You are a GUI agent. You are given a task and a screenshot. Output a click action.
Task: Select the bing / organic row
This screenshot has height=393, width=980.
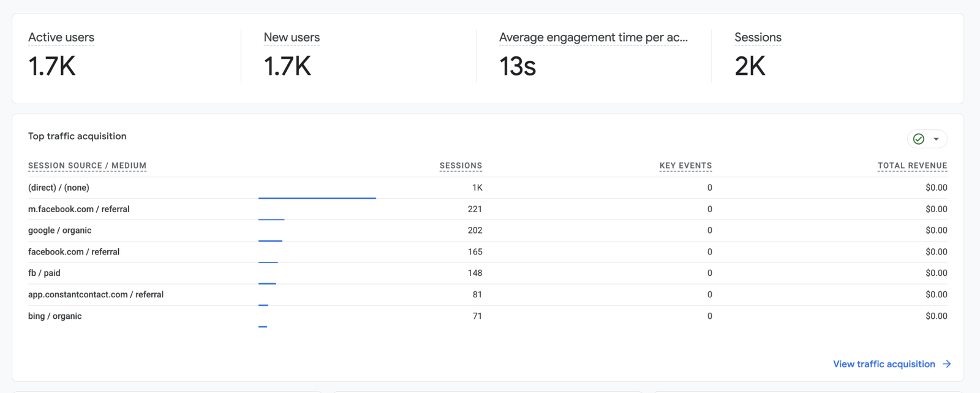pyautogui.click(x=488, y=316)
